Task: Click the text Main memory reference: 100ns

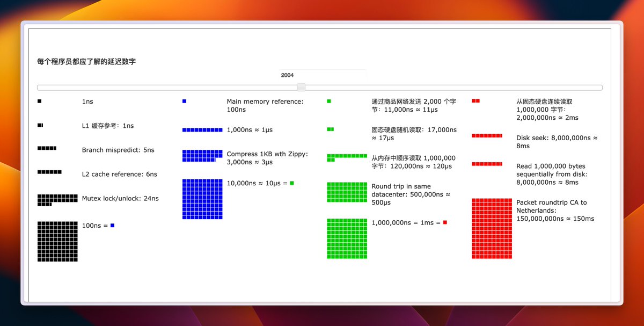Action: click(265, 105)
